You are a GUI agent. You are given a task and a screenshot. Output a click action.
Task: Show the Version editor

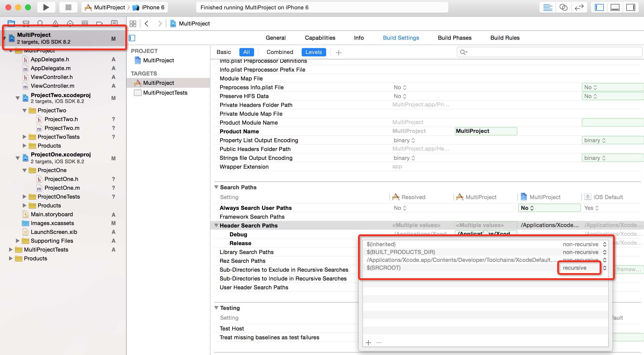579,8
